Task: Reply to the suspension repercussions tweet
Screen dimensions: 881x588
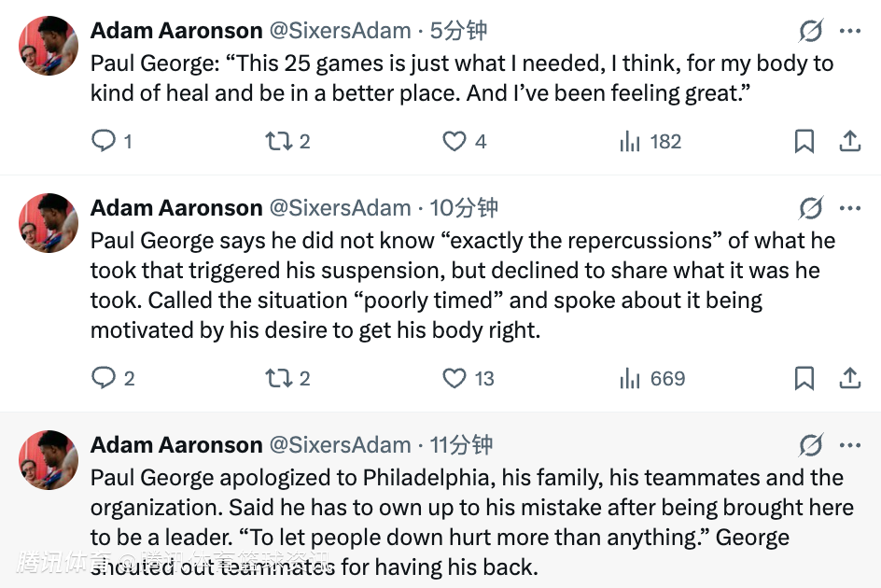Action: click(x=103, y=378)
